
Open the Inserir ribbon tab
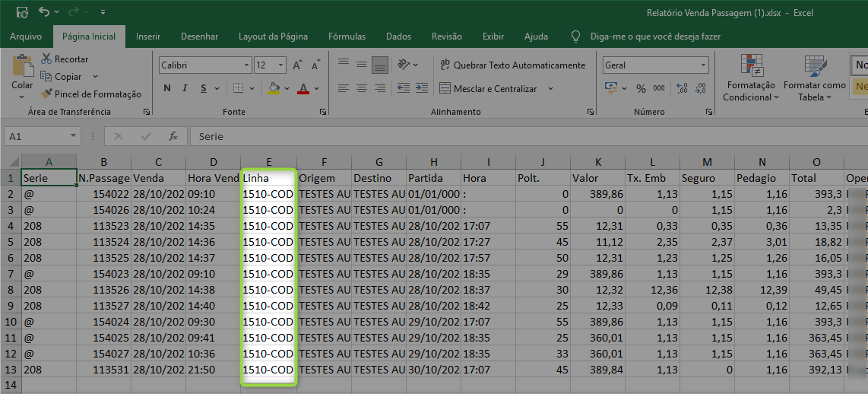[148, 37]
